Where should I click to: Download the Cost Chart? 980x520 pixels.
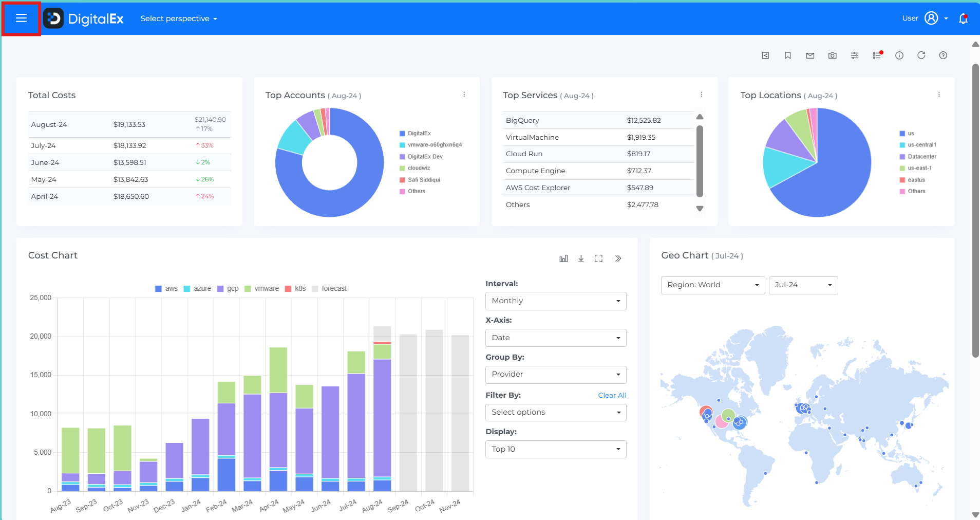581,258
